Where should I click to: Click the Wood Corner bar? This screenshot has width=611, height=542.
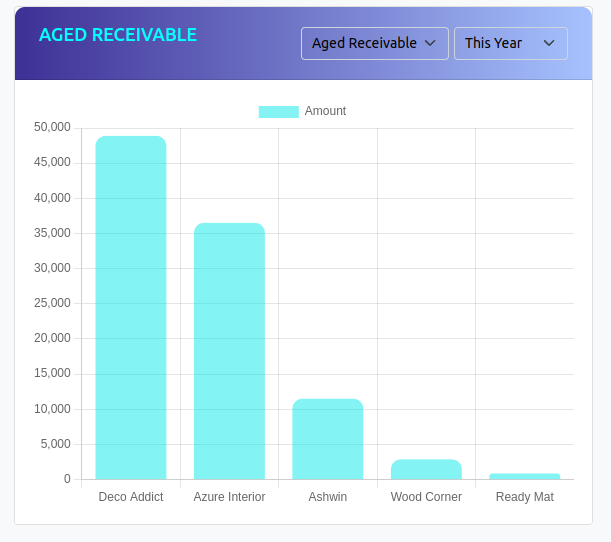click(x=426, y=469)
